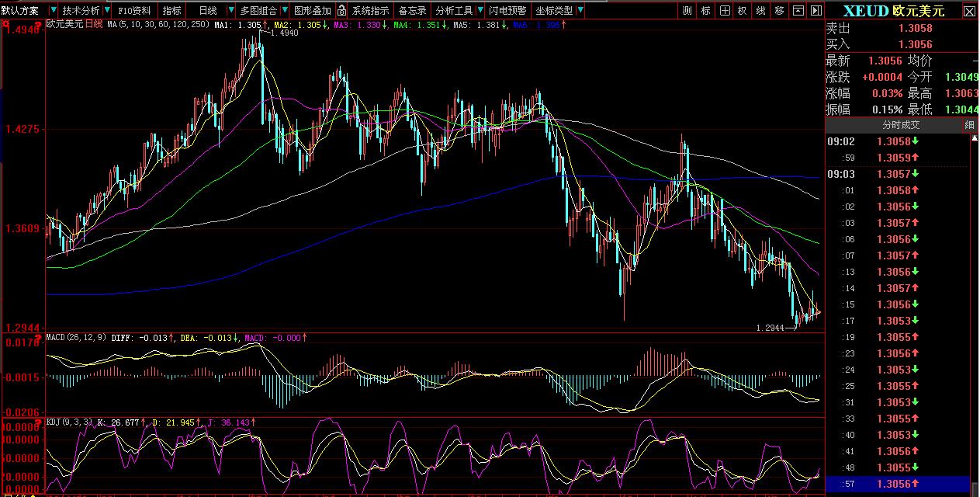Click the grid layout icon beside 标
The width and height of the screenshot is (980, 497).
click(724, 10)
